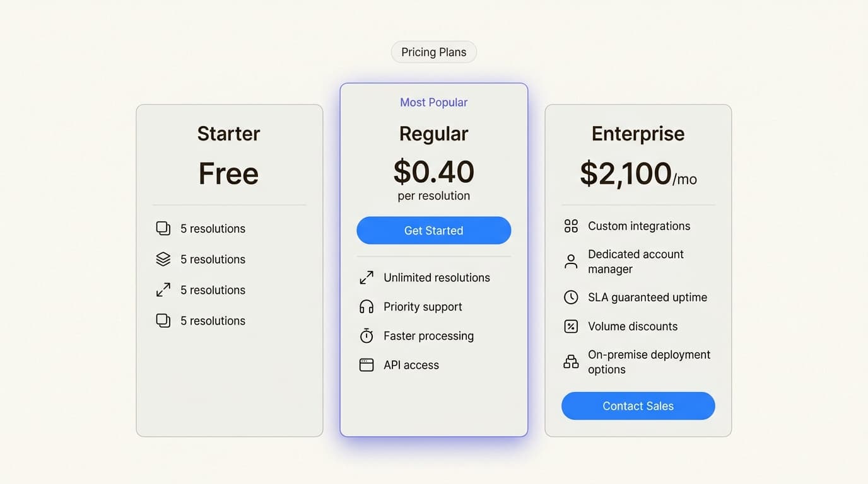Click the grid icon next to Custom integrations
Image resolution: width=868 pixels, height=484 pixels.
coord(571,226)
